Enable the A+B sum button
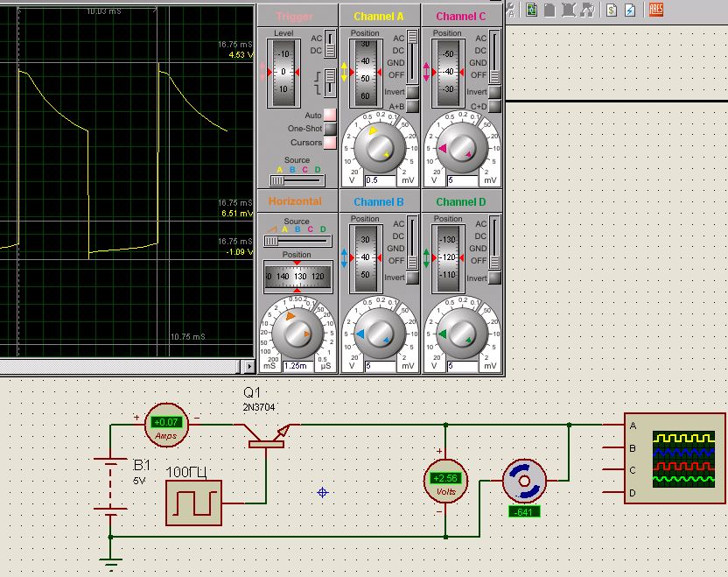Image resolution: width=728 pixels, height=577 pixels. tap(411, 106)
